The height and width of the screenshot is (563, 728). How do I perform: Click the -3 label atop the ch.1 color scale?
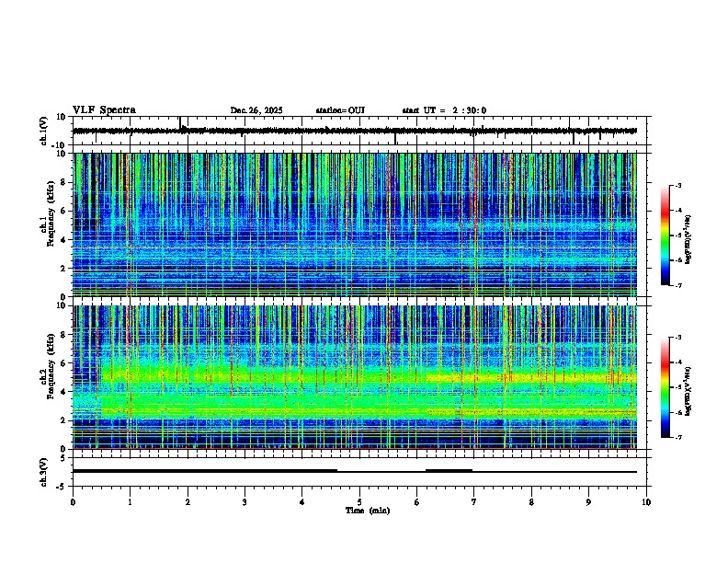point(677,185)
